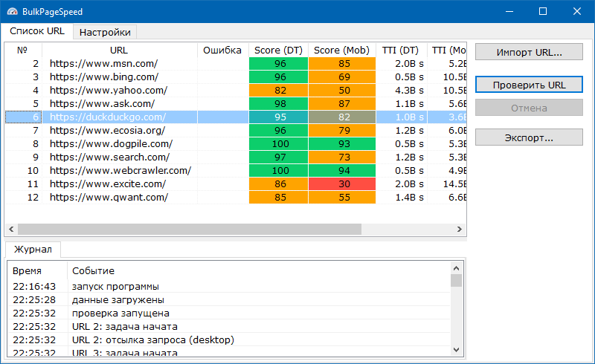Click the table's horizontal scrollbar right arrow
Viewport: 595px width, 364px height.
coord(460,229)
